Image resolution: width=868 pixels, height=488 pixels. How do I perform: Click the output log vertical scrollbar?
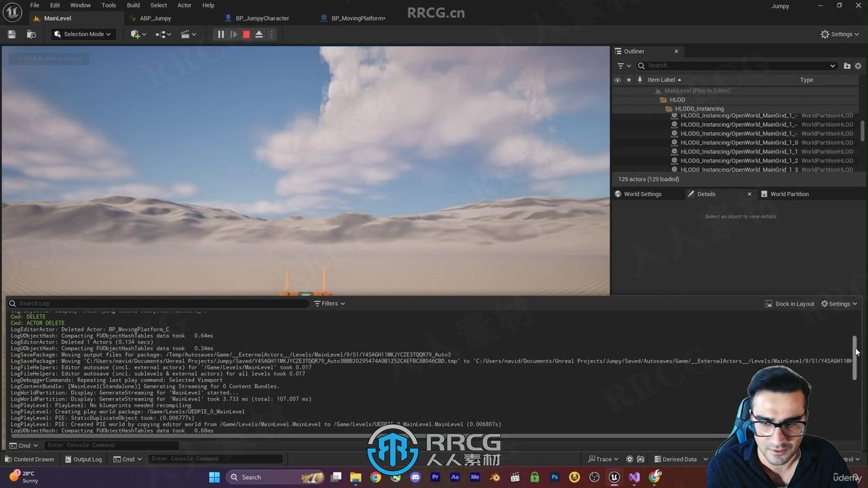coord(855,358)
